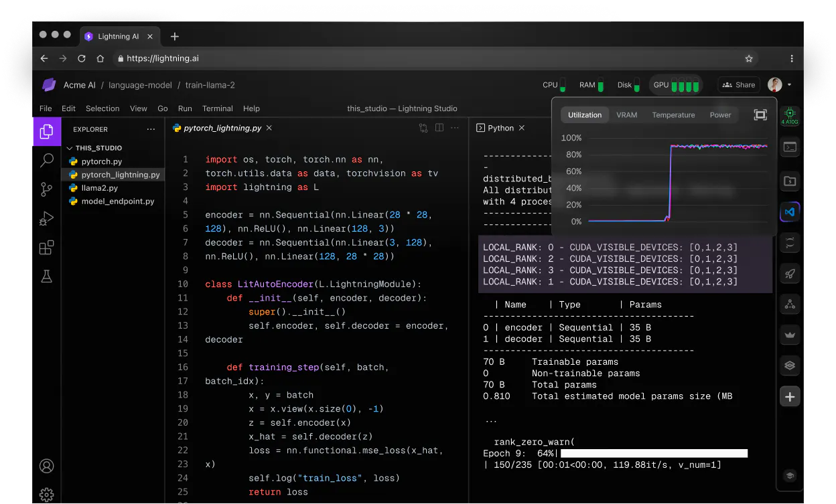Click Acme AI in breadcrumb
This screenshot has height=504, width=836.
tap(79, 85)
